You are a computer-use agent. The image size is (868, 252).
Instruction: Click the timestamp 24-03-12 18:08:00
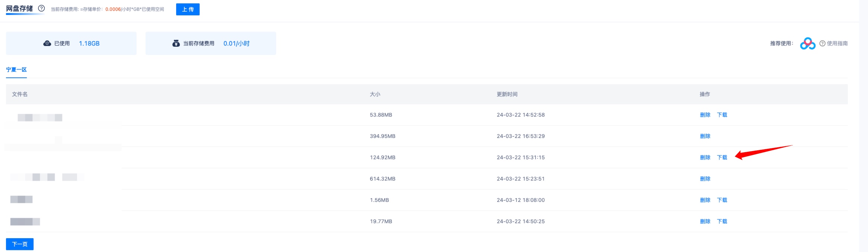[x=521, y=200]
